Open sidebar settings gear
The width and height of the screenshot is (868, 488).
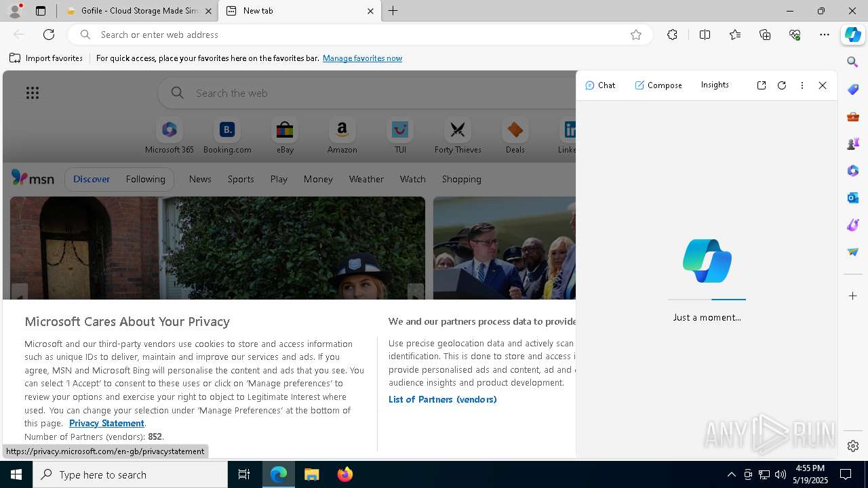pyautogui.click(x=853, y=446)
